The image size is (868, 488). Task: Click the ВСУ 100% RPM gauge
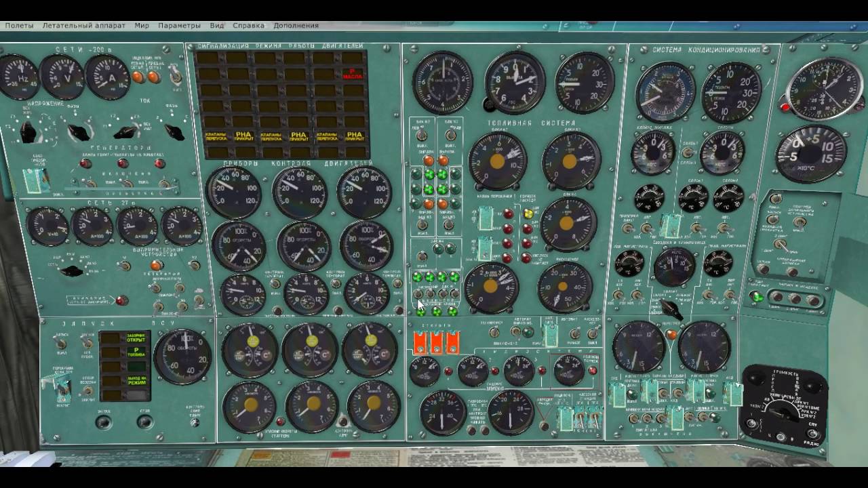182,357
